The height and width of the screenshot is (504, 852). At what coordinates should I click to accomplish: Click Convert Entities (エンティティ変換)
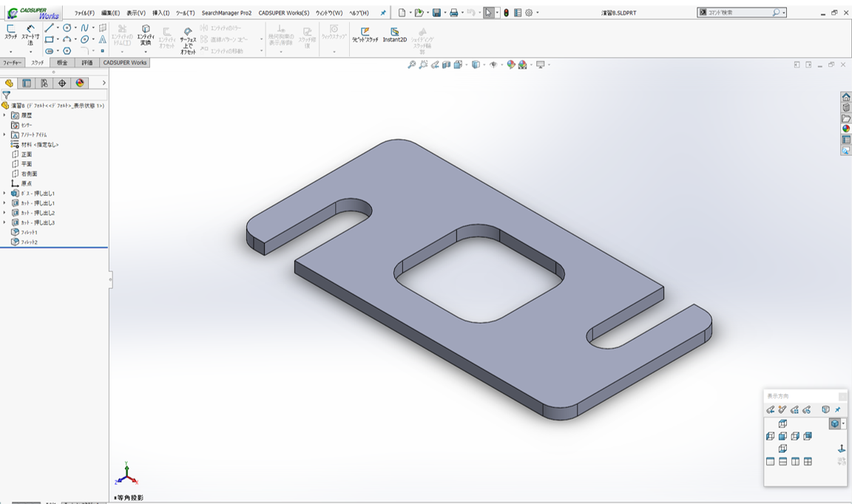click(x=146, y=35)
